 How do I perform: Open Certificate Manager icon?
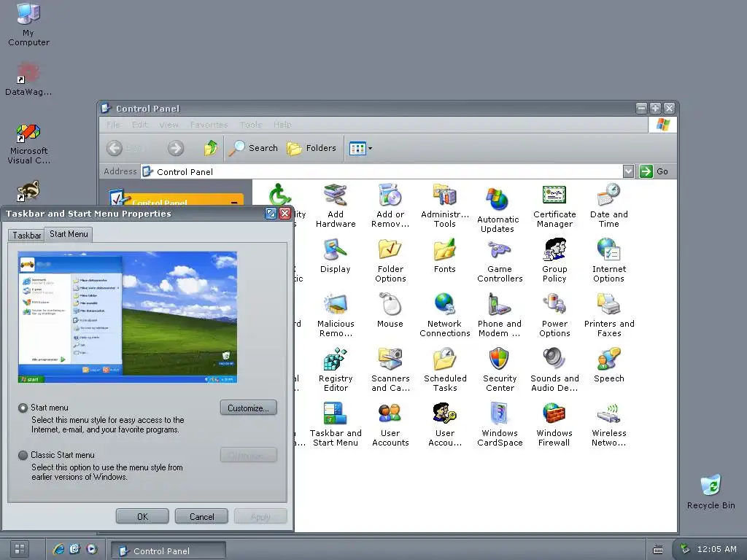click(554, 206)
